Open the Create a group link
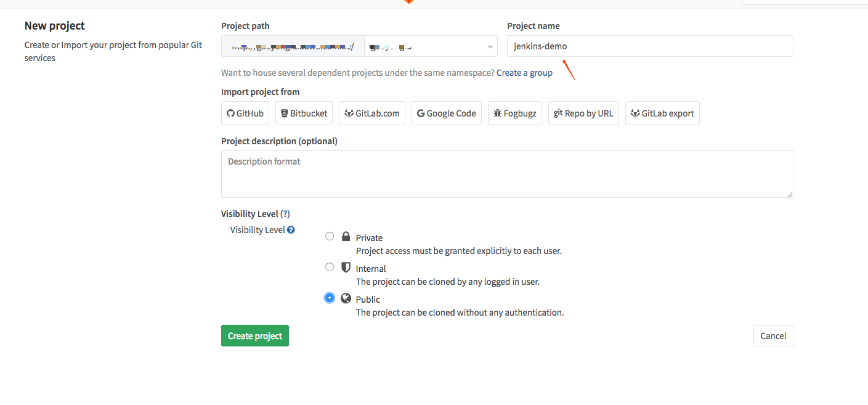The image size is (868, 405). [x=524, y=73]
